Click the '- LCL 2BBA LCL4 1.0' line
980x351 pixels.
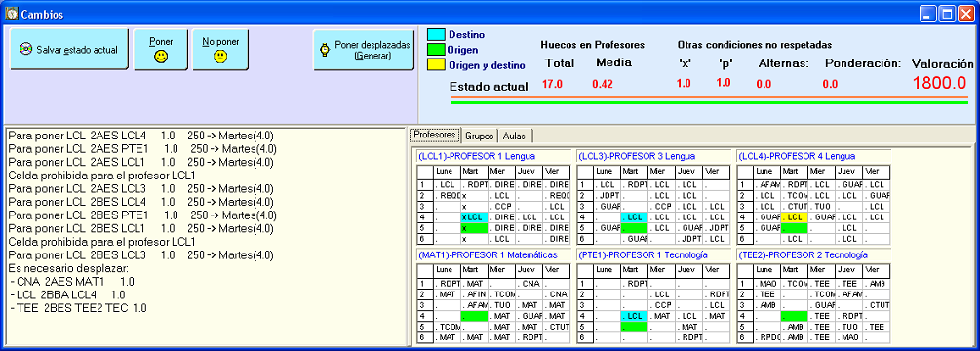[x=67, y=294]
